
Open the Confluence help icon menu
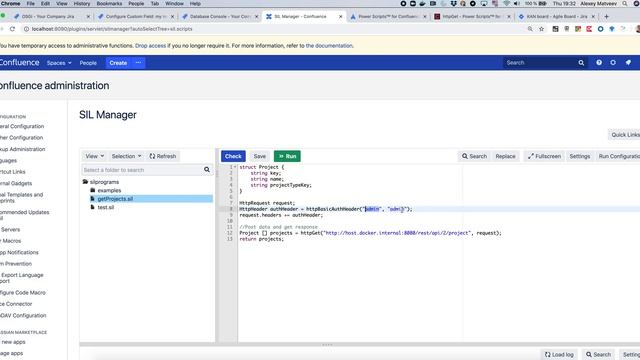pyautogui.click(x=599, y=63)
